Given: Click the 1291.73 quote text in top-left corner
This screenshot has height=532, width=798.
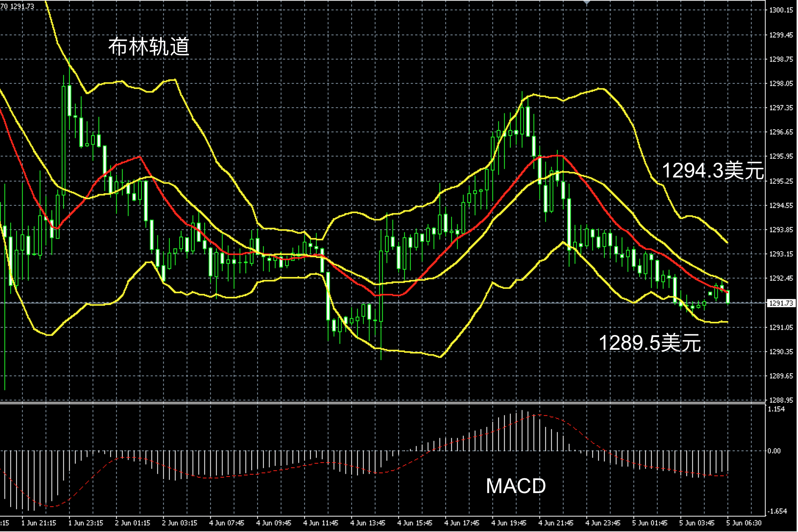Looking at the screenshot, I should pyautogui.click(x=22, y=6).
